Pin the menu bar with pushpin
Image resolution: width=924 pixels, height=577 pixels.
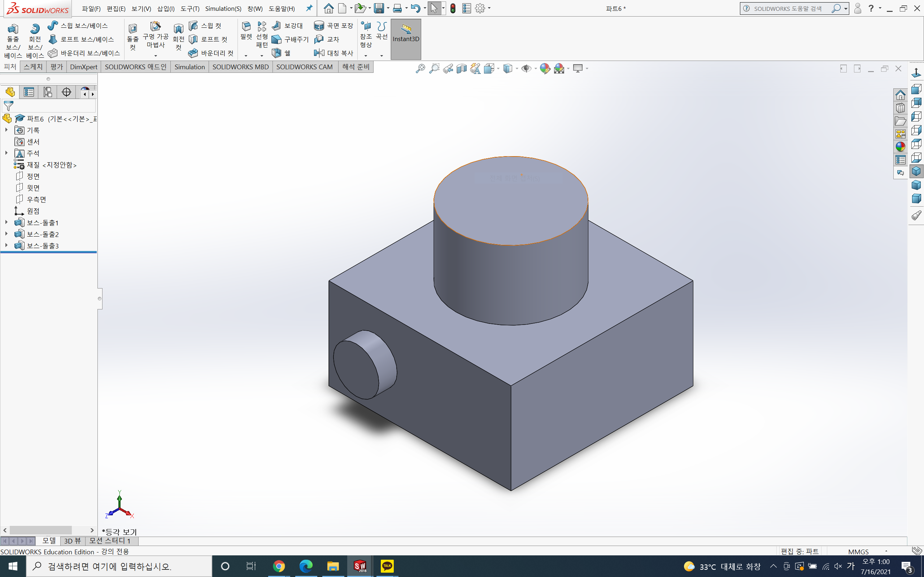point(309,8)
